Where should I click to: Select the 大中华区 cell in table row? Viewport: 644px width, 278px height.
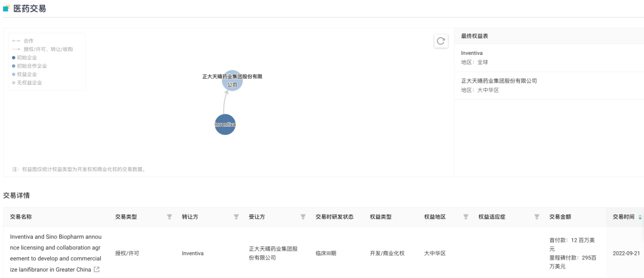tap(435, 254)
